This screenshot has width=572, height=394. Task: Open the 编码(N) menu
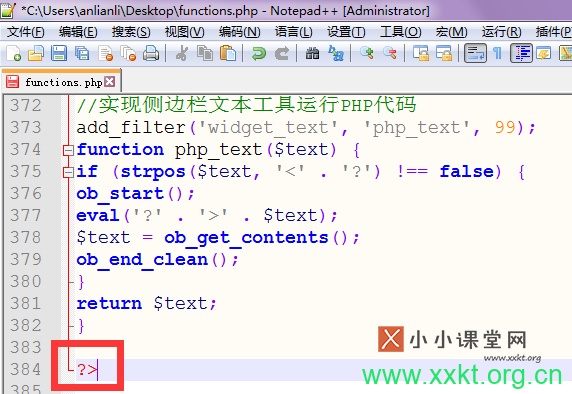click(x=240, y=32)
